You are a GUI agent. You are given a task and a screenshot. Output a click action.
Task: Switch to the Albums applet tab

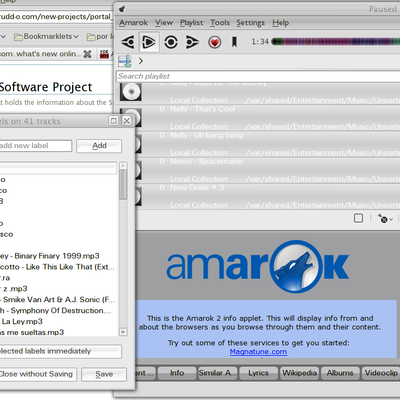[x=340, y=373]
